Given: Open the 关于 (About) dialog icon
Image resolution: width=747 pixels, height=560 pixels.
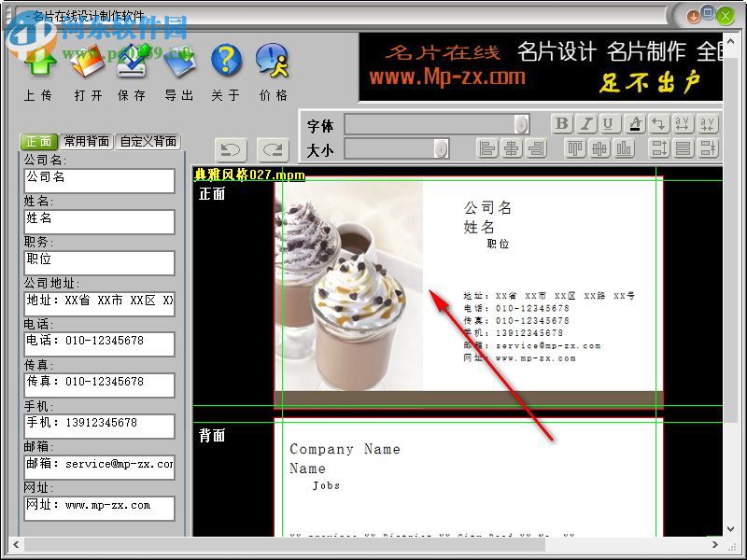Looking at the screenshot, I should coord(225,63).
